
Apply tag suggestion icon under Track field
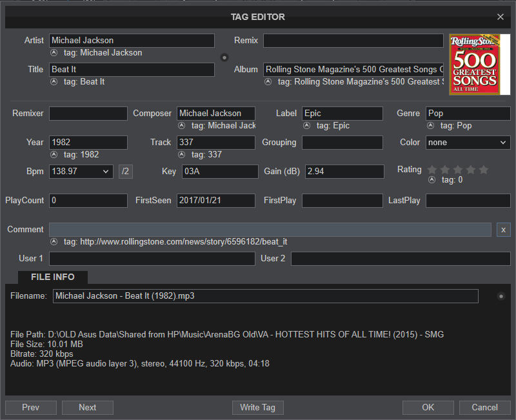click(182, 154)
